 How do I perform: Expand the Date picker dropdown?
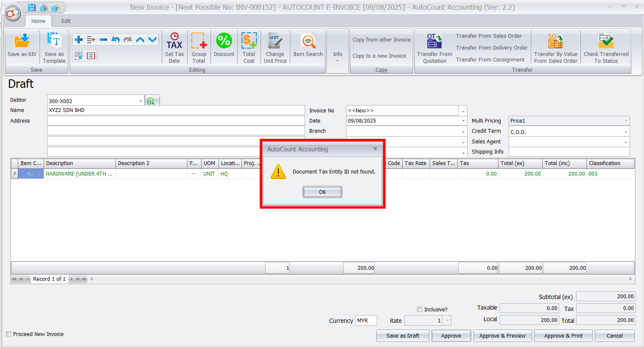point(463,121)
